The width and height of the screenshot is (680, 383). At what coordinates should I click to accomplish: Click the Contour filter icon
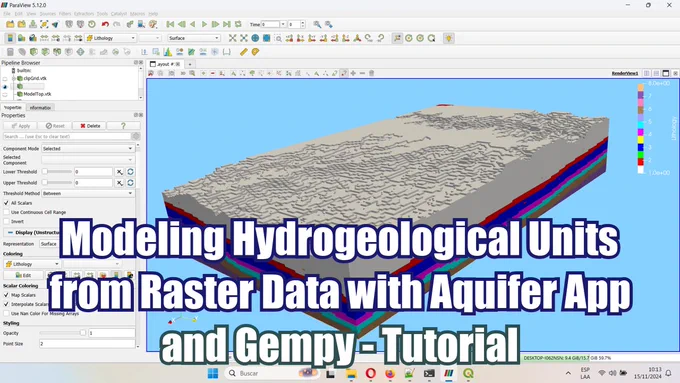[22, 52]
